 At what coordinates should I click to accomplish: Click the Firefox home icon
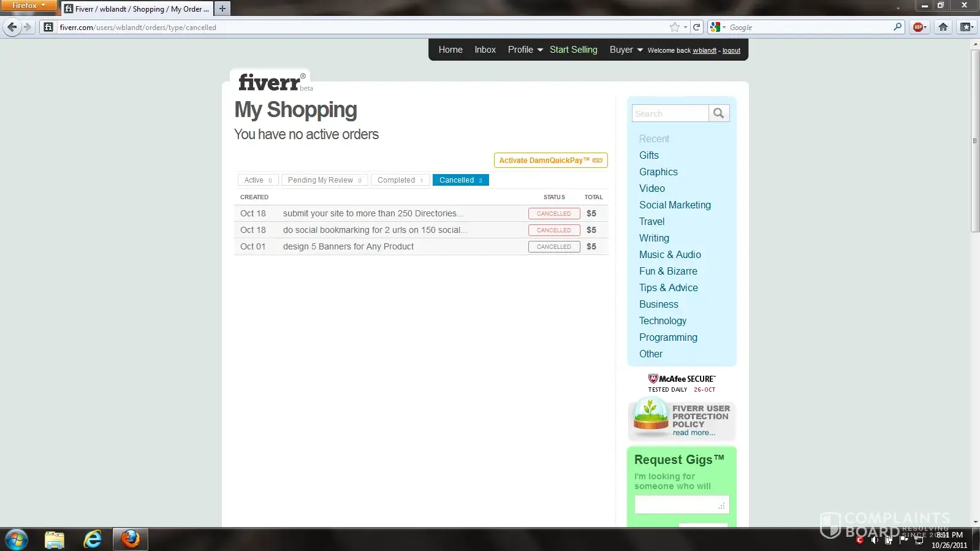[x=943, y=27]
